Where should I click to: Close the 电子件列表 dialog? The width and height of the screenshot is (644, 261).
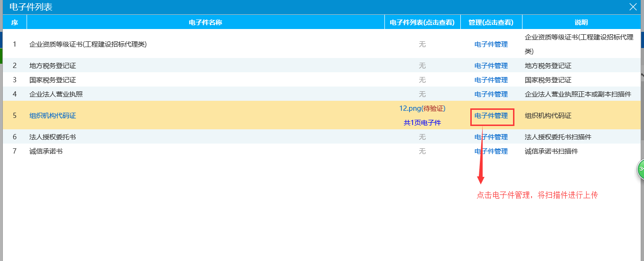coord(633,7)
